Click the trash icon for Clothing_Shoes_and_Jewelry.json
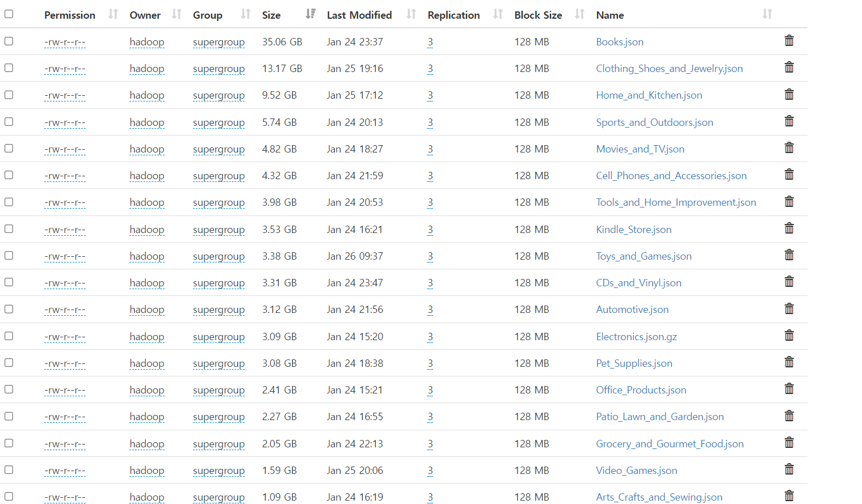Viewport: 862px width, 504px height. [789, 67]
